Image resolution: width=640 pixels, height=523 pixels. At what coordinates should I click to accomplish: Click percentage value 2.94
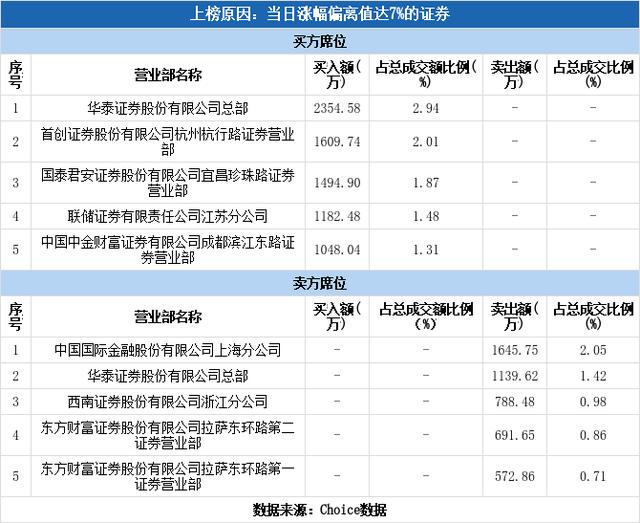click(426, 108)
